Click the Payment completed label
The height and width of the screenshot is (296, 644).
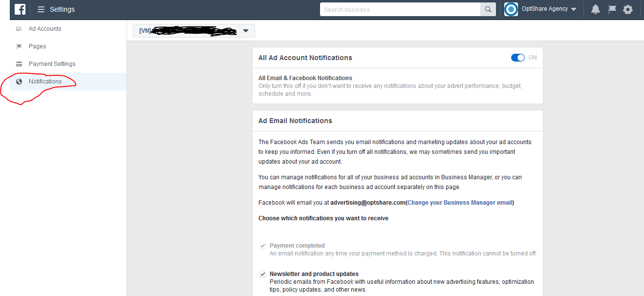pyautogui.click(x=297, y=246)
